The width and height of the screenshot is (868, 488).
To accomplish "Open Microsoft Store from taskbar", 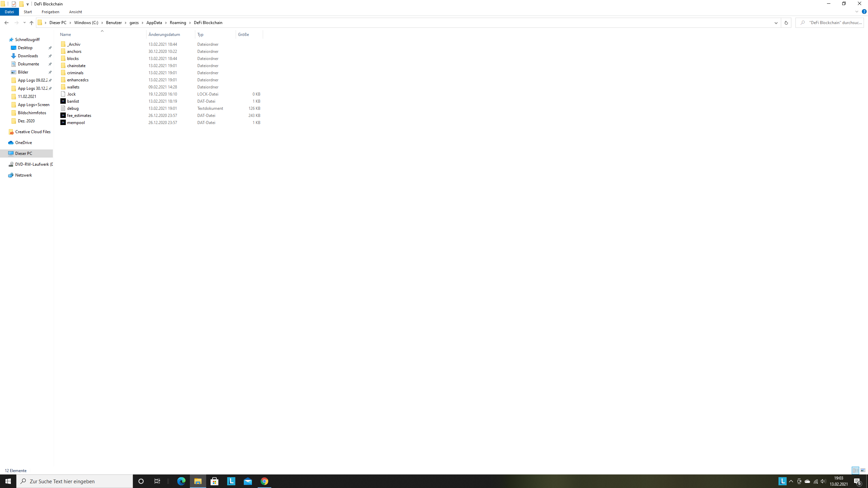I will [x=215, y=481].
